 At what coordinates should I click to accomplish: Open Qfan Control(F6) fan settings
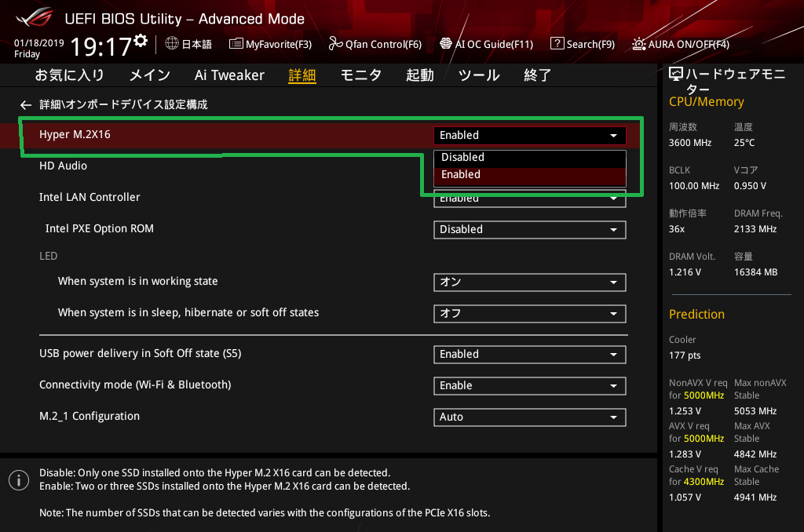click(375, 44)
